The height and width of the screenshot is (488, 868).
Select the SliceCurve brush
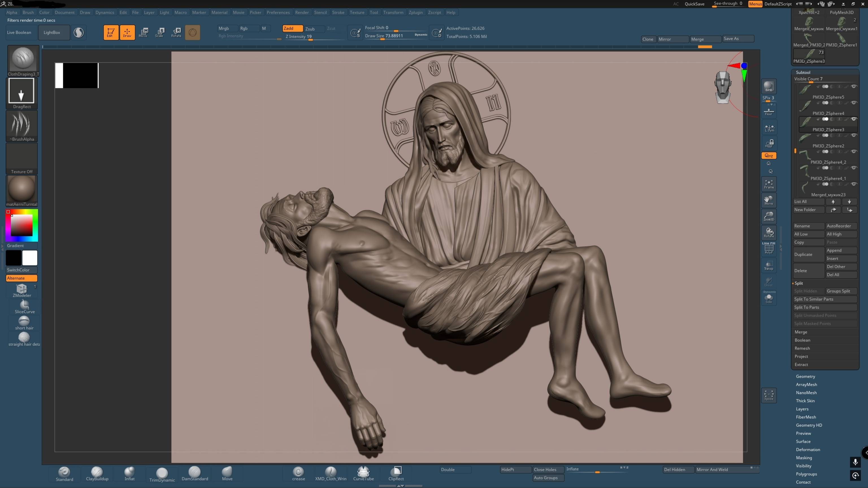click(x=24, y=307)
